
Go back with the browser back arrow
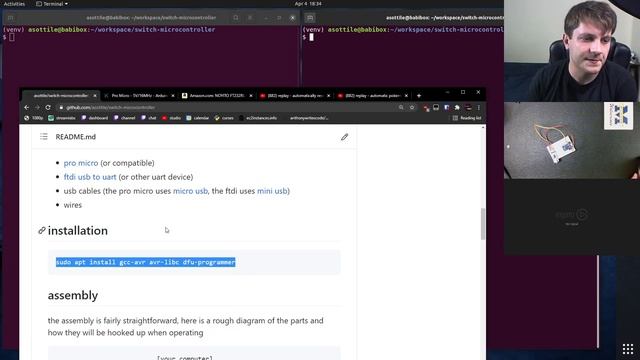tap(27, 107)
